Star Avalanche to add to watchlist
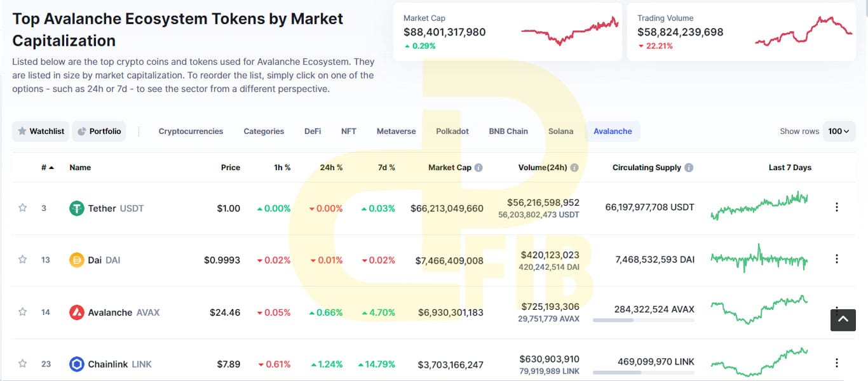Viewport: 868px width, 381px height. tap(23, 312)
